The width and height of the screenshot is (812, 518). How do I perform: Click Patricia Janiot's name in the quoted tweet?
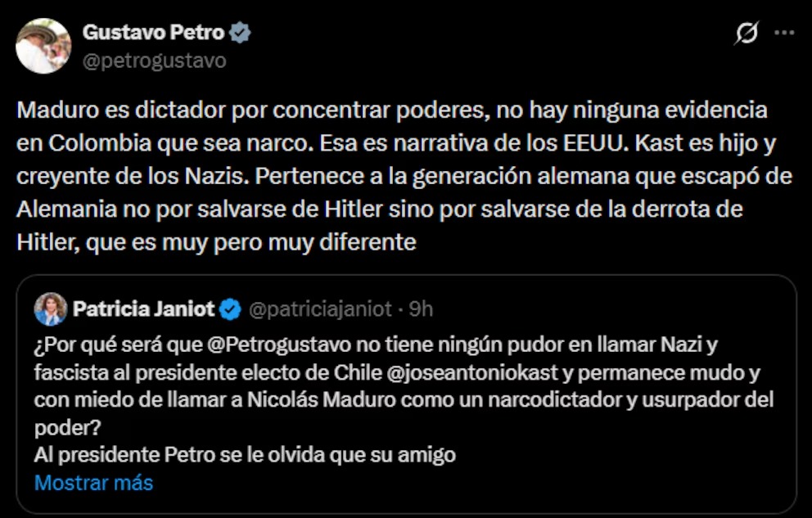143,309
